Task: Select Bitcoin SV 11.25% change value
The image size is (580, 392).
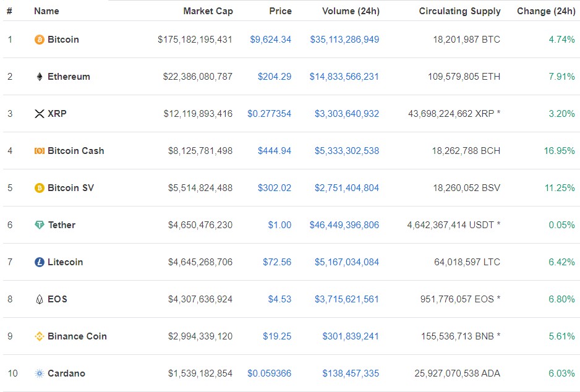Action: pos(560,188)
